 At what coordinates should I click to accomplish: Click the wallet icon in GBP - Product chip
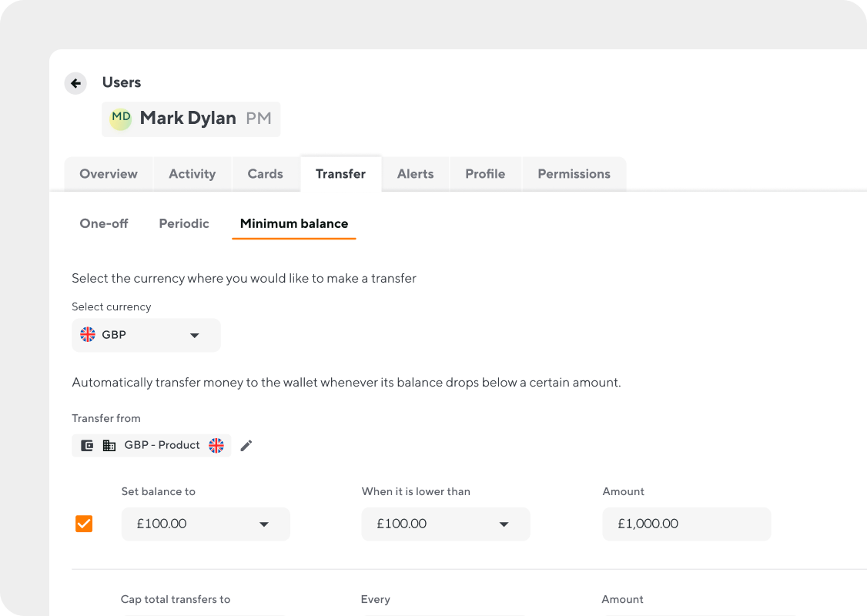pos(87,445)
